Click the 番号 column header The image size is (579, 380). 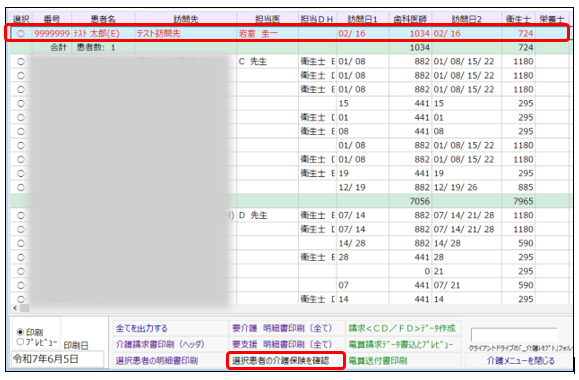click(x=52, y=19)
